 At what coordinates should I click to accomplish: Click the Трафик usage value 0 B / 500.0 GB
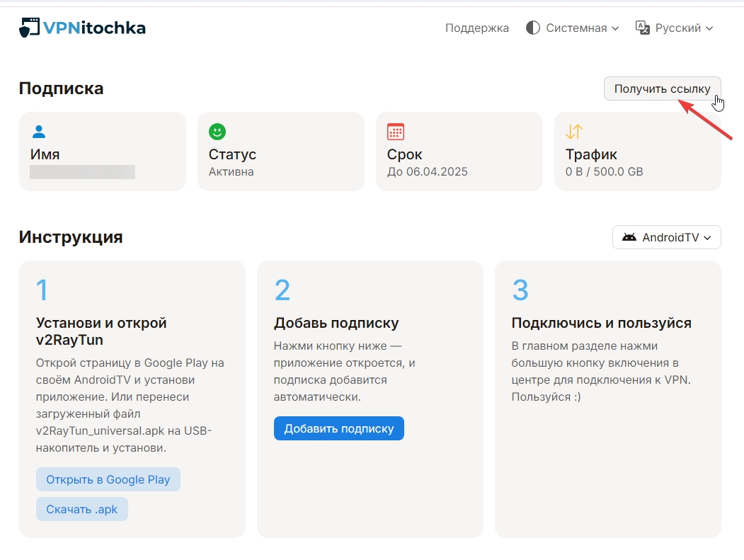[604, 172]
